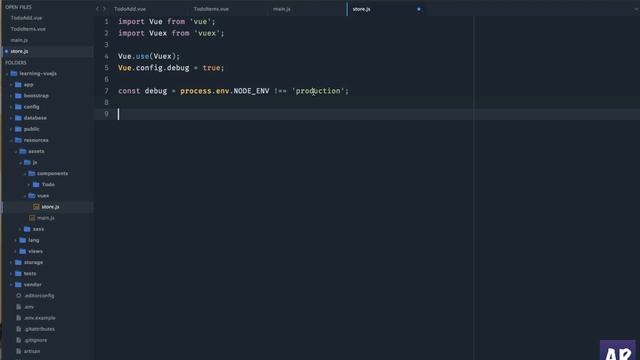Click modified dot beside store.js in Open Files
The height and width of the screenshot is (360, 640).
coord(7,51)
